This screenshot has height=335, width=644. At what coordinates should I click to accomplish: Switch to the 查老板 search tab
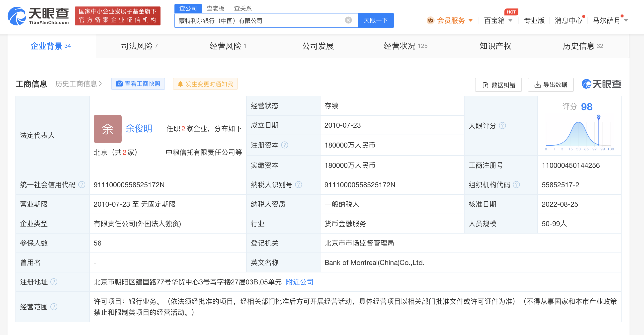[x=215, y=8]
